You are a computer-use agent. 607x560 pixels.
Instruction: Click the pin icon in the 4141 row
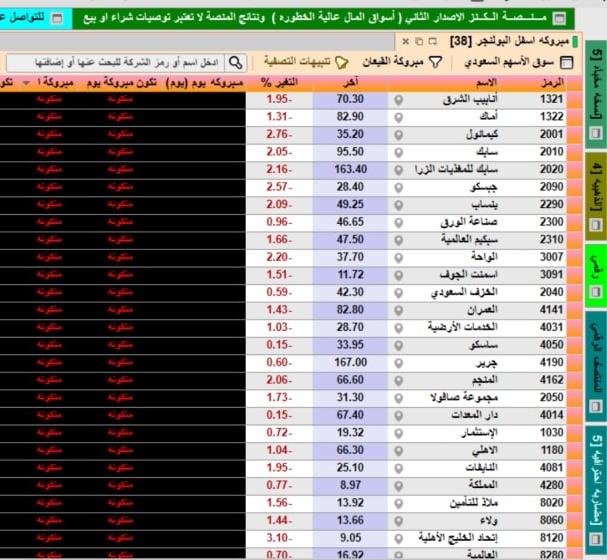pos(399,311)
